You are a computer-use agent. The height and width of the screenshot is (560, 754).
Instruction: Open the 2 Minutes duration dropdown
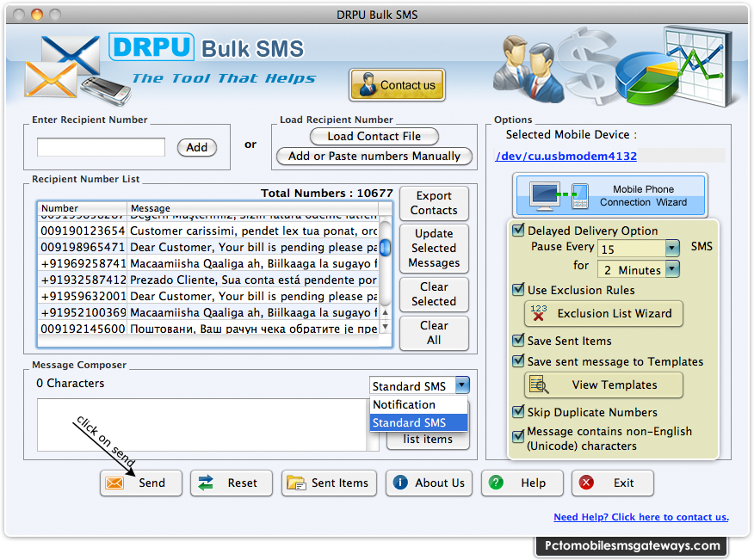[672, 269]
